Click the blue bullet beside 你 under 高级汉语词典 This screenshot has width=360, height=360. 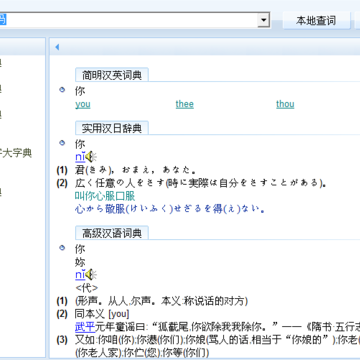pos(62,248)
